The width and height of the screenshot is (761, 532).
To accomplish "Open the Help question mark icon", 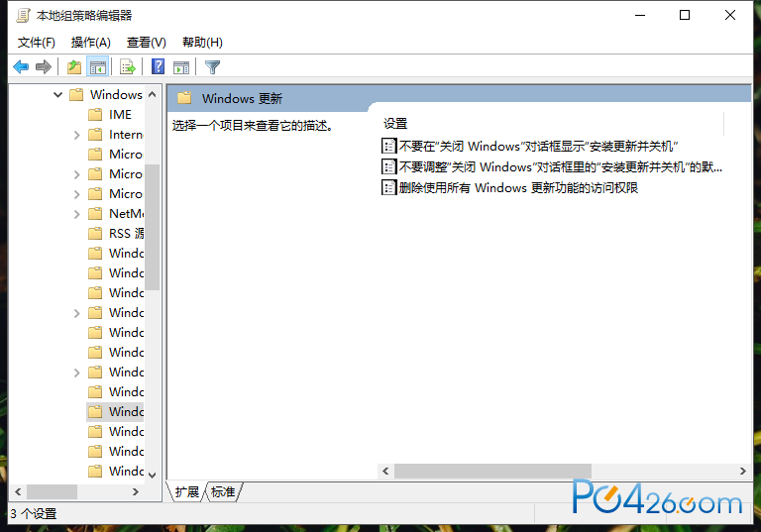I will click(159, 66).
